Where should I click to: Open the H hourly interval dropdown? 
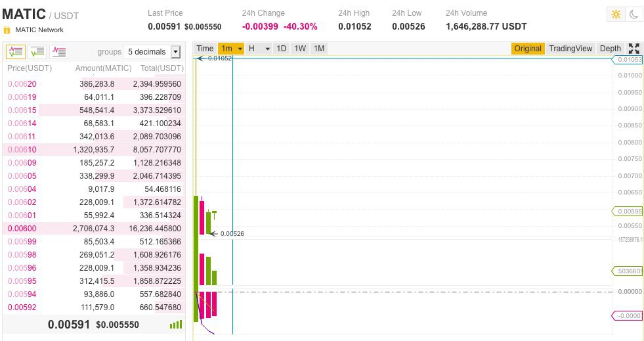pyautogui.click(x=259, y=49)
